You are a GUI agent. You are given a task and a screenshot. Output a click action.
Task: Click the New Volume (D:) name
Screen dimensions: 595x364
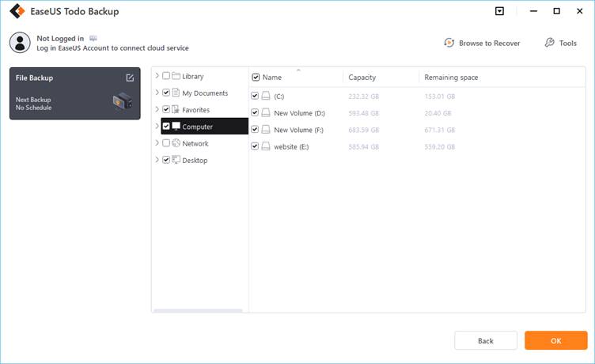(x=299, y=113)
